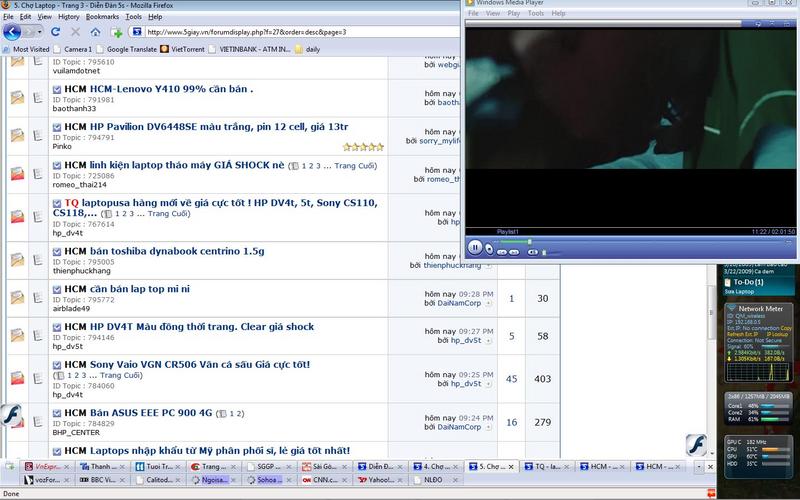
Task: Tick the checkbox for HCM-Lenovo Y410 topic
Action: tap(57, 89)
